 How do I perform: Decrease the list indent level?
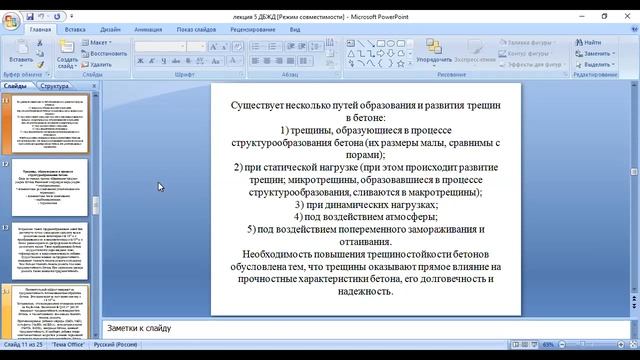(x=291, y=47)
